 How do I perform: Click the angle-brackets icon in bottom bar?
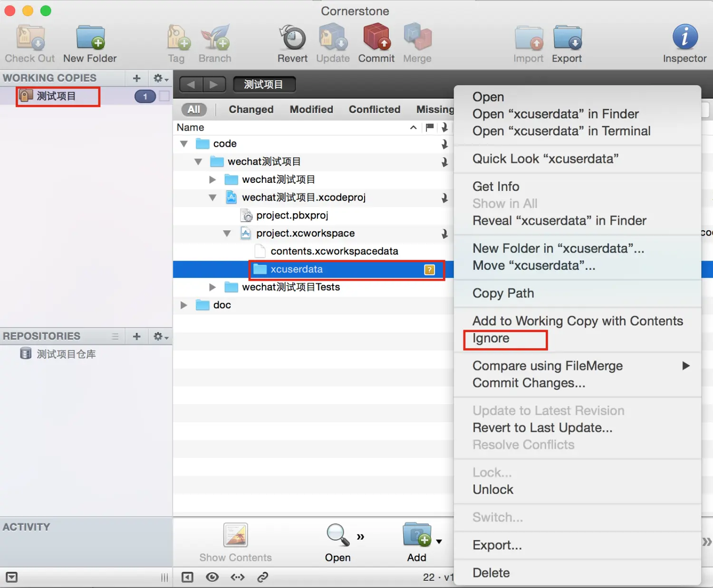[x=238, y=577]
